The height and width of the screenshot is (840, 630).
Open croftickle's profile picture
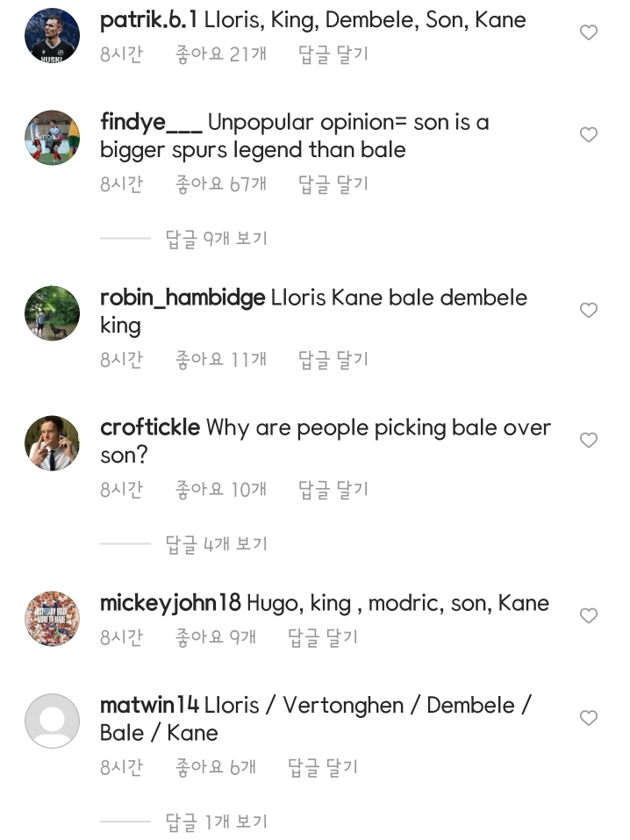click(52, 442)
